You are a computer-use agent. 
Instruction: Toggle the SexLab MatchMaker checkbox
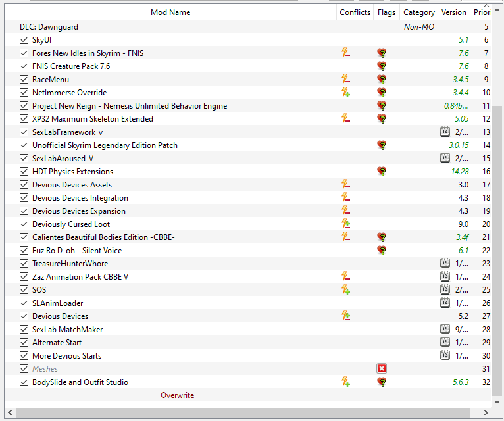click(x=24, y=330)
